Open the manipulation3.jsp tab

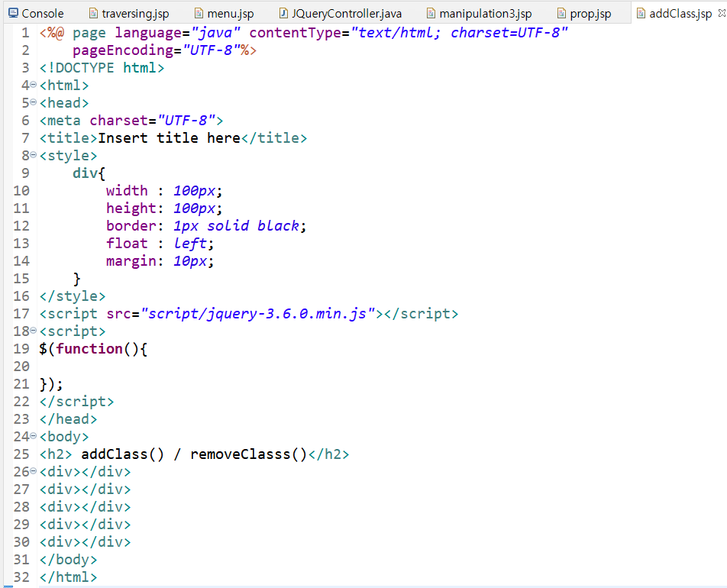(479, 14)
